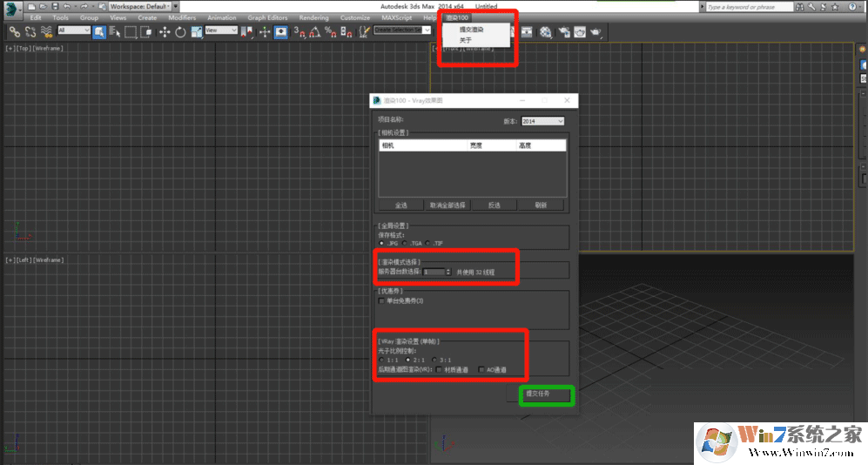Open the 版本 2014 version dropdown
Screen dimensions: 868x465
tap(542, 121)
